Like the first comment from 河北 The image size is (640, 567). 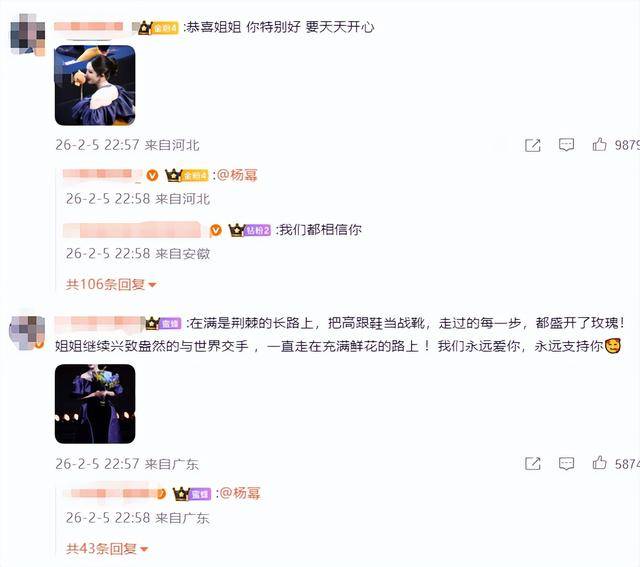599,145
